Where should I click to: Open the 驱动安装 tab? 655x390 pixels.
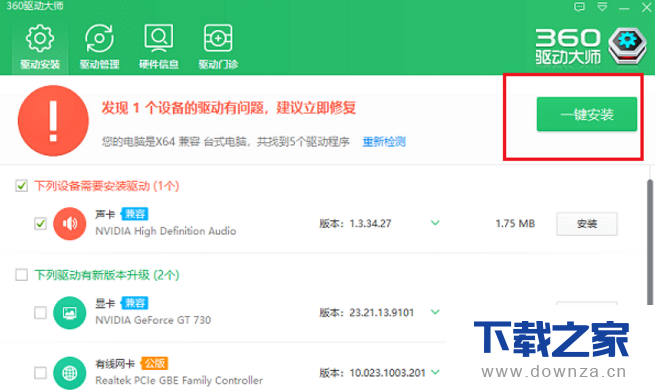pyautogui.click(x=40, y=47)
